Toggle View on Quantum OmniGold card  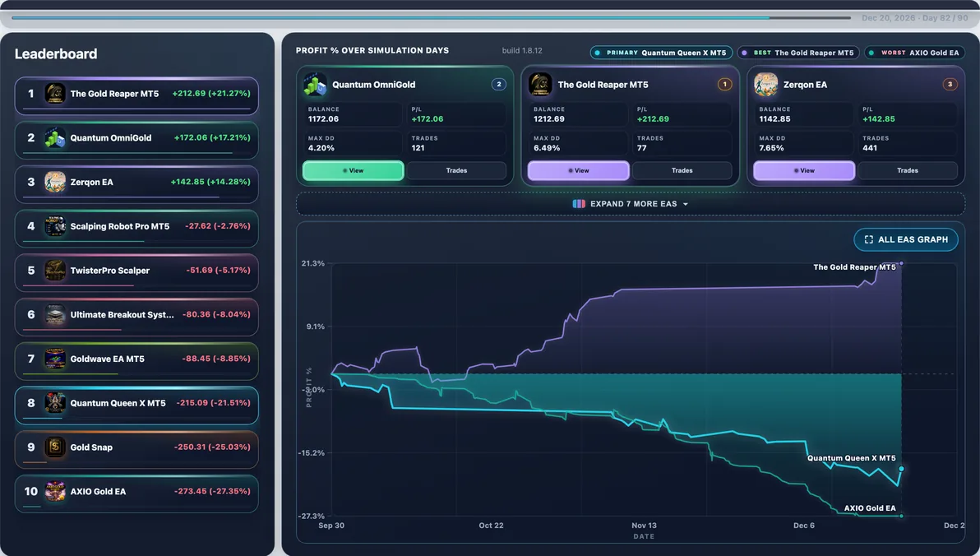pyautogui.click(x=354, y=171)
